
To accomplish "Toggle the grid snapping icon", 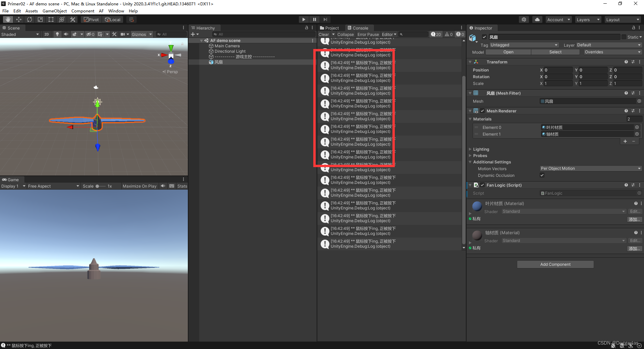I will (x=131, y=19).
